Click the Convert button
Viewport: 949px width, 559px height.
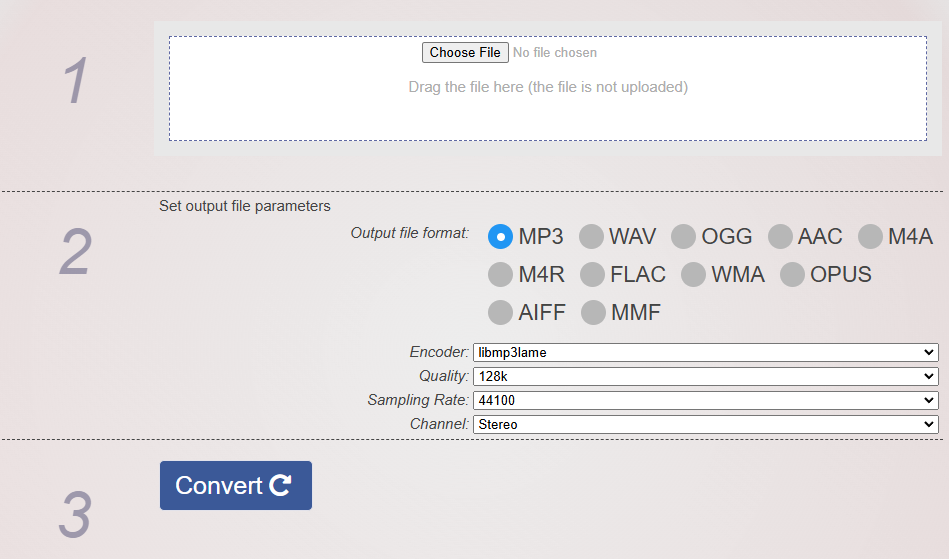(x=236, y=485)
